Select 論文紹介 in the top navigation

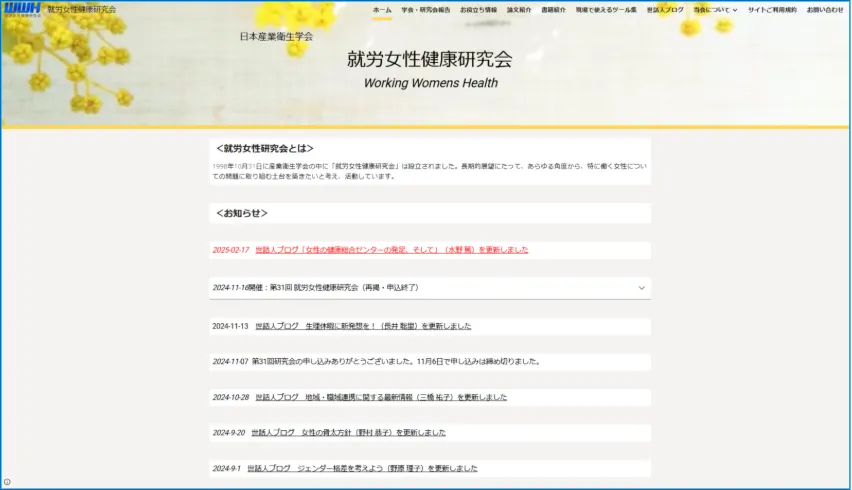click(x=519, y=10)
